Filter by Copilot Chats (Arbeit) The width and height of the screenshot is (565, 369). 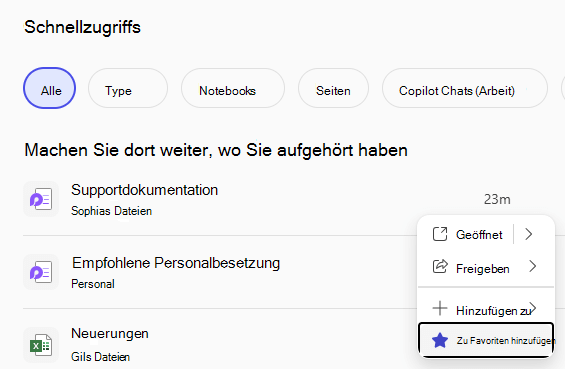coord(465,88)
